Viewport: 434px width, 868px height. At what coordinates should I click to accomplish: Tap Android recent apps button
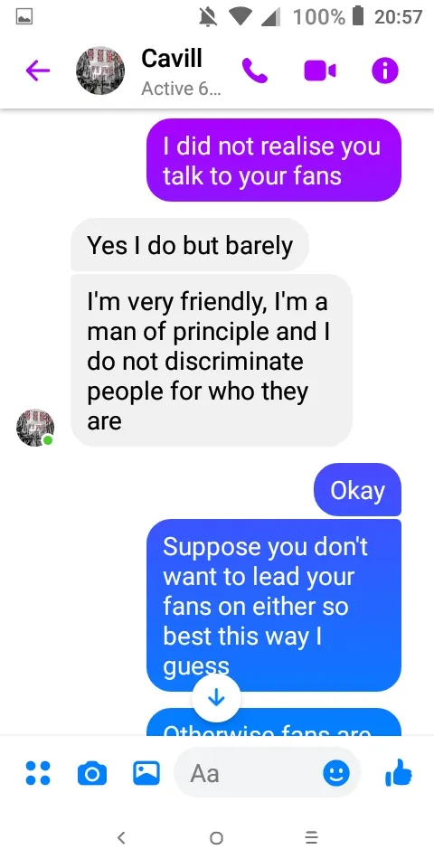312,837
